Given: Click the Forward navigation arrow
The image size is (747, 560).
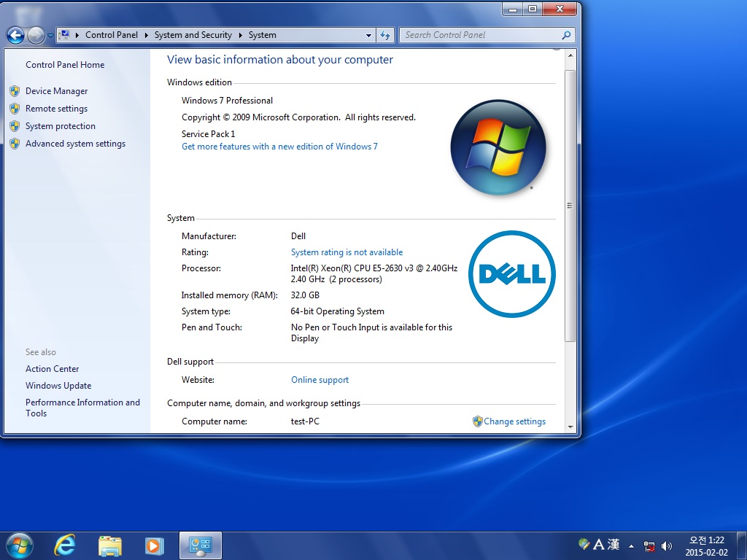Looking at the screenshot, I should [36, 35].
